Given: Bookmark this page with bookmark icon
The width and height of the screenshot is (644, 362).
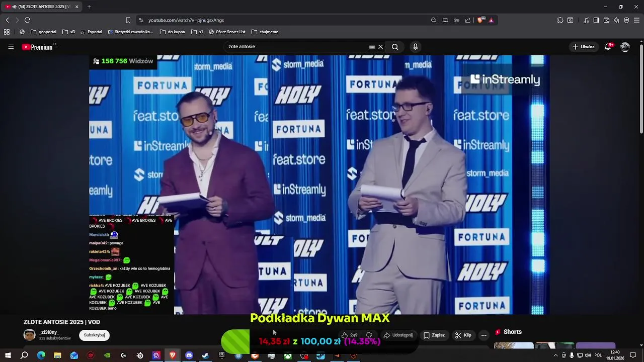Looking at the screenshot, I should pyautogui.click(x=128, y=20).
